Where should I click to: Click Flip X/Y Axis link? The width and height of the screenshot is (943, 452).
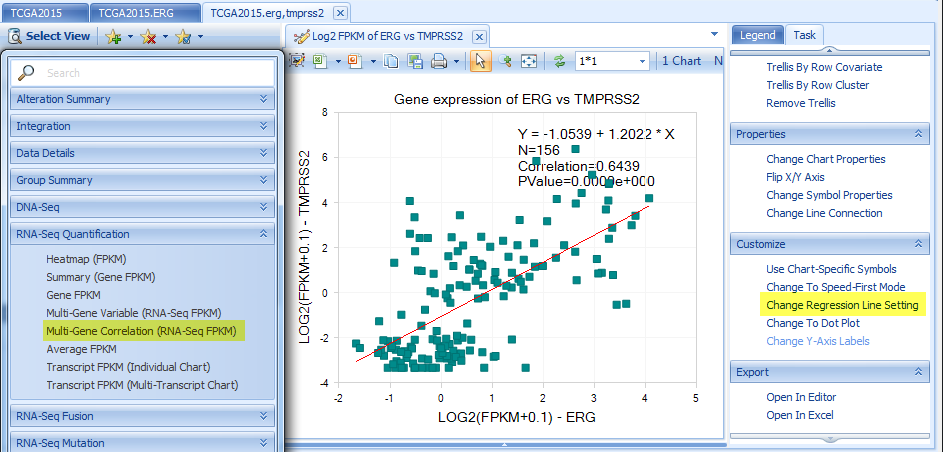coord(795,177)
